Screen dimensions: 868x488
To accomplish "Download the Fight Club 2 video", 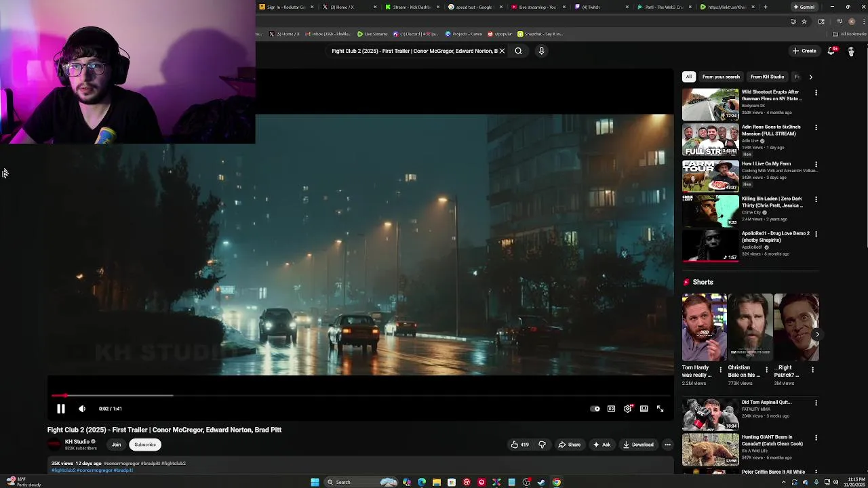I will [x=638, y=445].
